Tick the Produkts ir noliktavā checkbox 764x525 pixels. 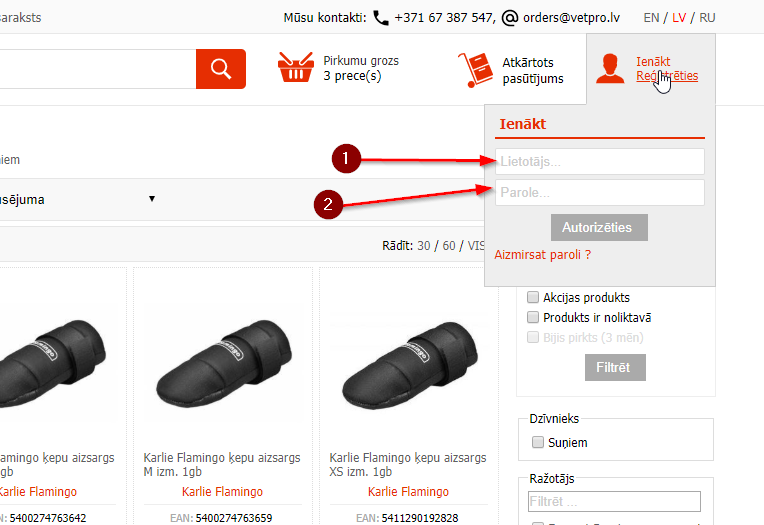[x=533, y=317]
